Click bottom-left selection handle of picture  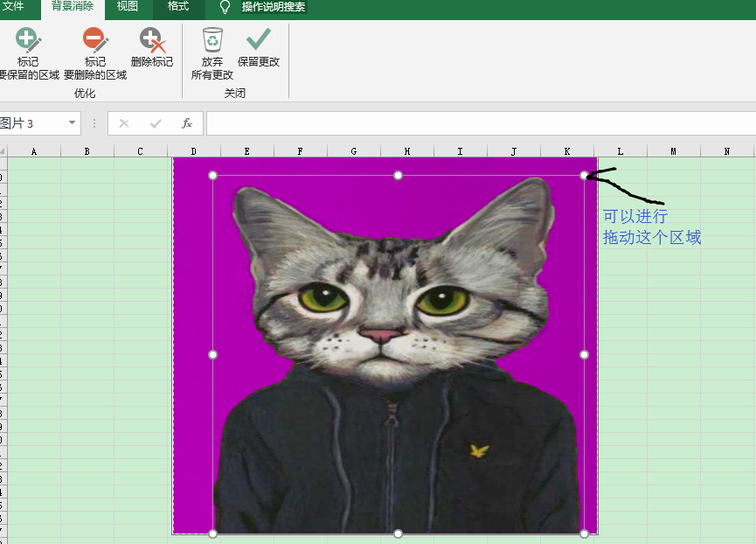tap(212, 534)
